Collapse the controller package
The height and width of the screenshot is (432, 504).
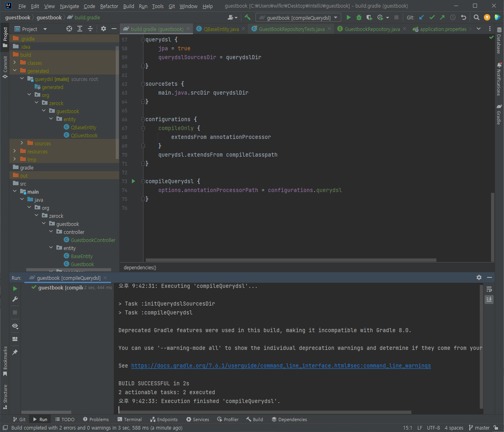coord(51,232)
